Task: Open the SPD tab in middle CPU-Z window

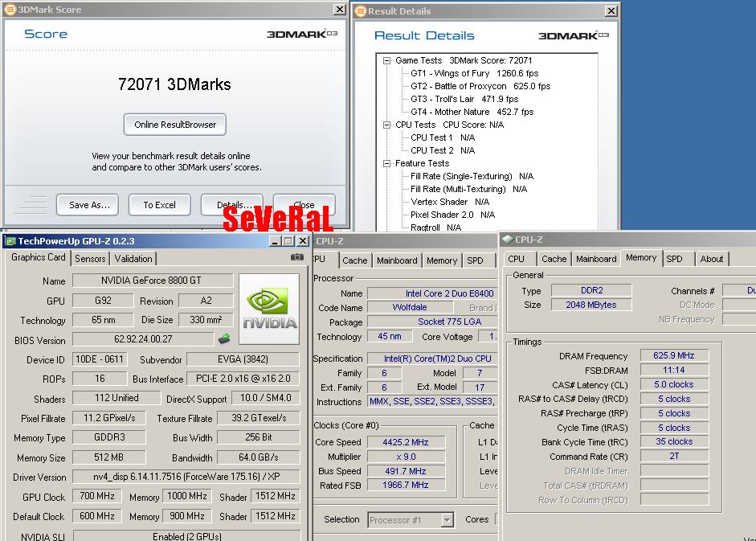Action: coord(475,260)
